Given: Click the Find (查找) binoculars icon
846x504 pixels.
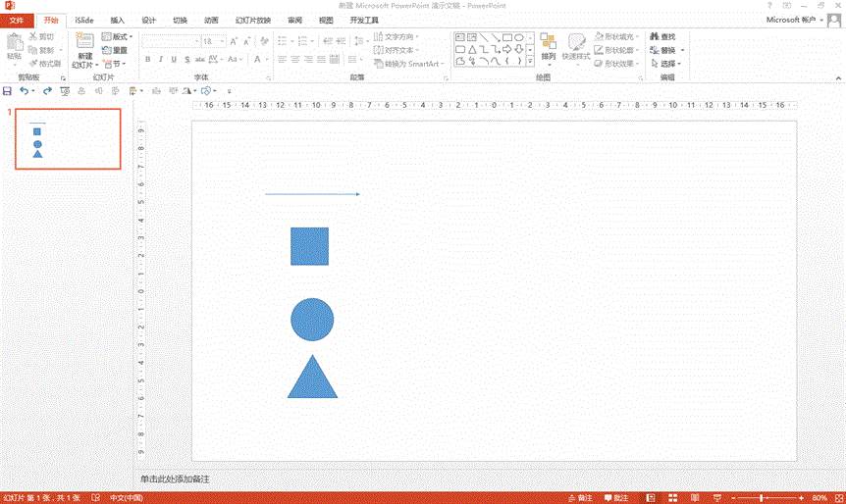Looking at the screenshot, I should pyautogui.click(x=654, y=36).
